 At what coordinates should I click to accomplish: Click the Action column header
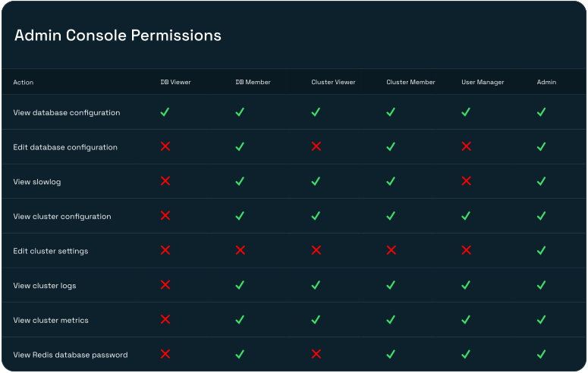[24, 82]
